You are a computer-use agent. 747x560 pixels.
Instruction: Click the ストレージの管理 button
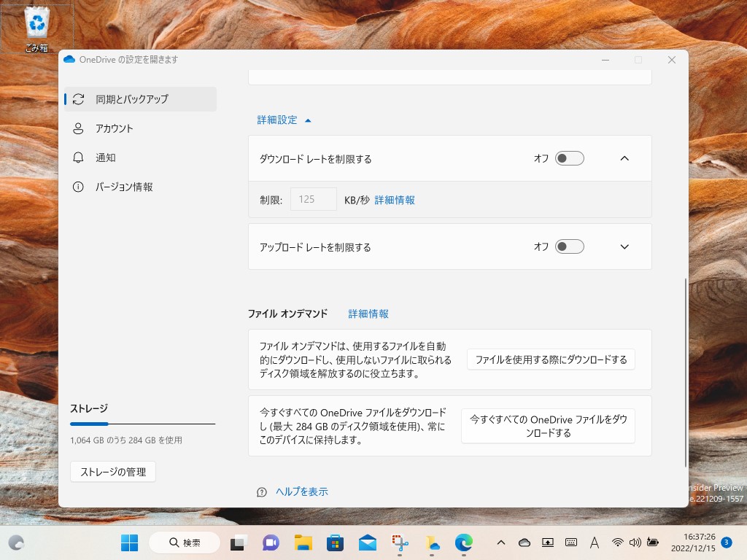(112, 472)
